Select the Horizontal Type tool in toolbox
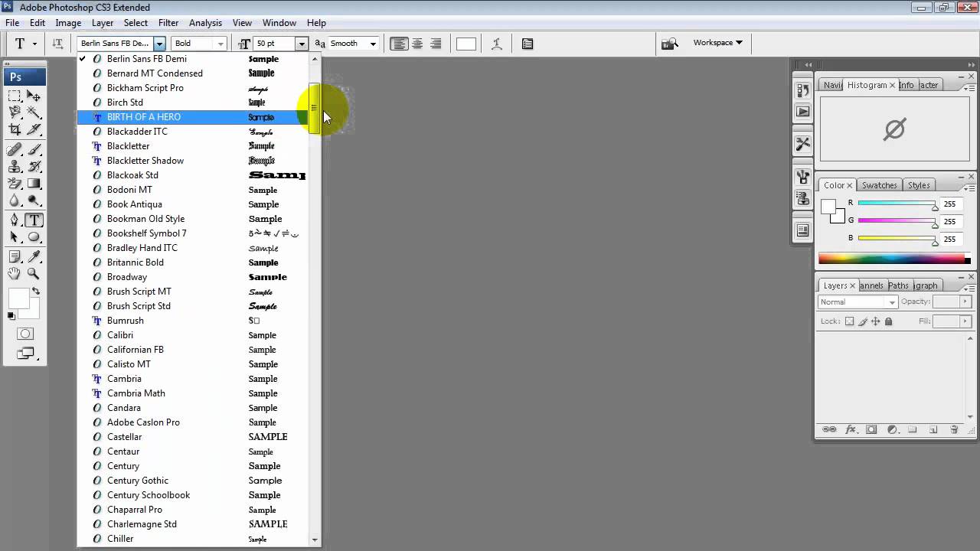Screen dimensions: 980x551 click(34, 220)
